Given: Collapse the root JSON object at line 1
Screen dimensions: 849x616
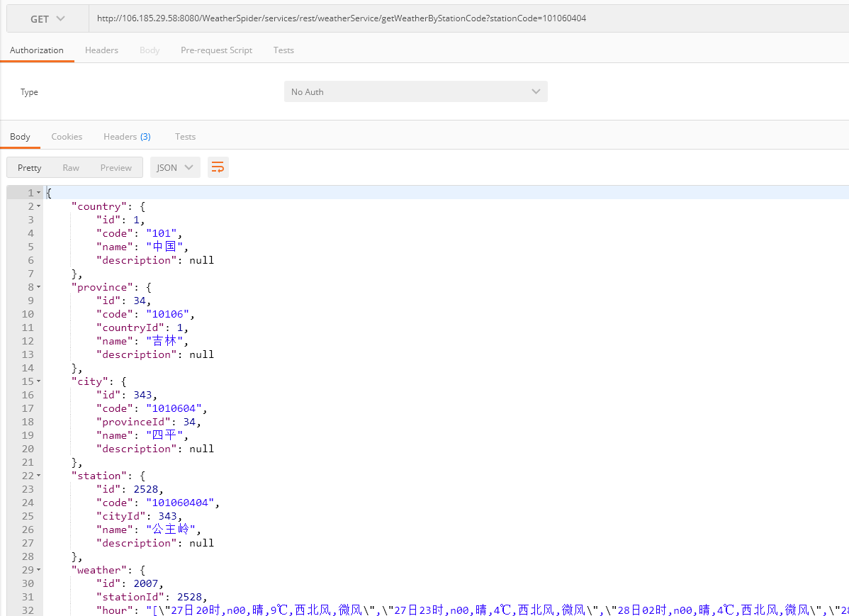Looking at the screenshot, I should click(38, 192).
